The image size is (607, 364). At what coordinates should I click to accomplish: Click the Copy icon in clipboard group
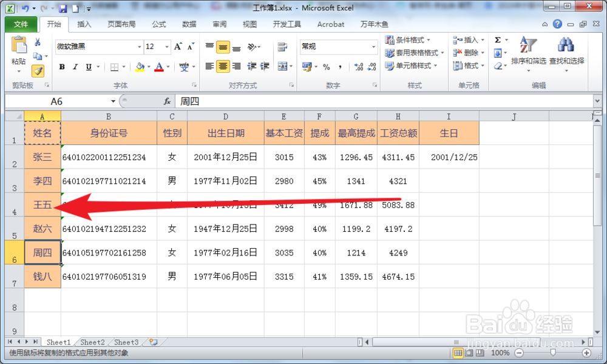point(38,56)
